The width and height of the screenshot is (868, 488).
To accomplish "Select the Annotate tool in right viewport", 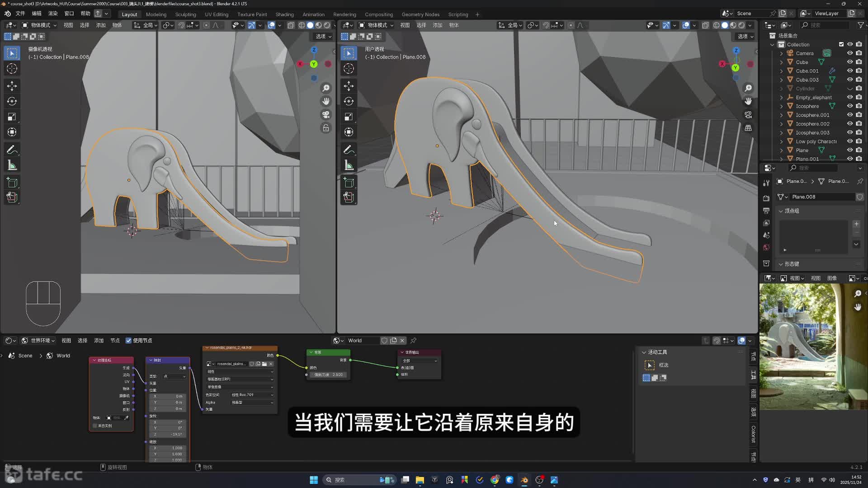I will (349, 150).
